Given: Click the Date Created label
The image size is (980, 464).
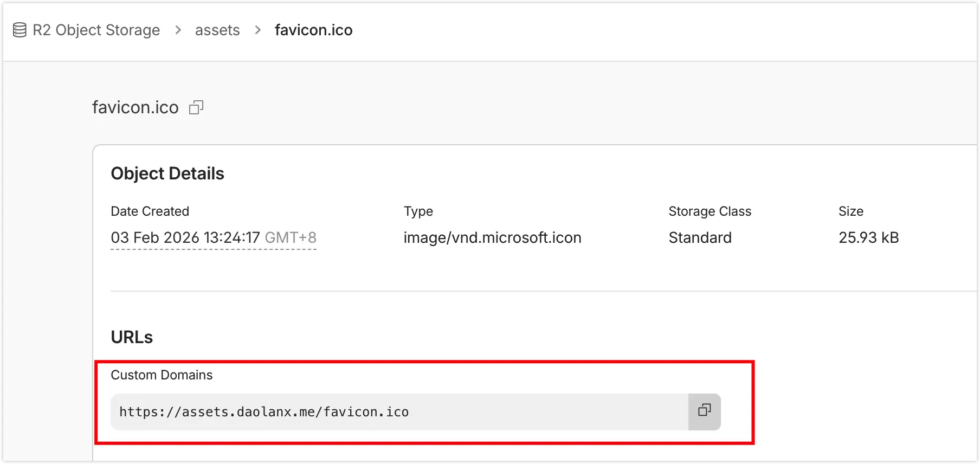Looking at the screenshot, I should 150,211.
